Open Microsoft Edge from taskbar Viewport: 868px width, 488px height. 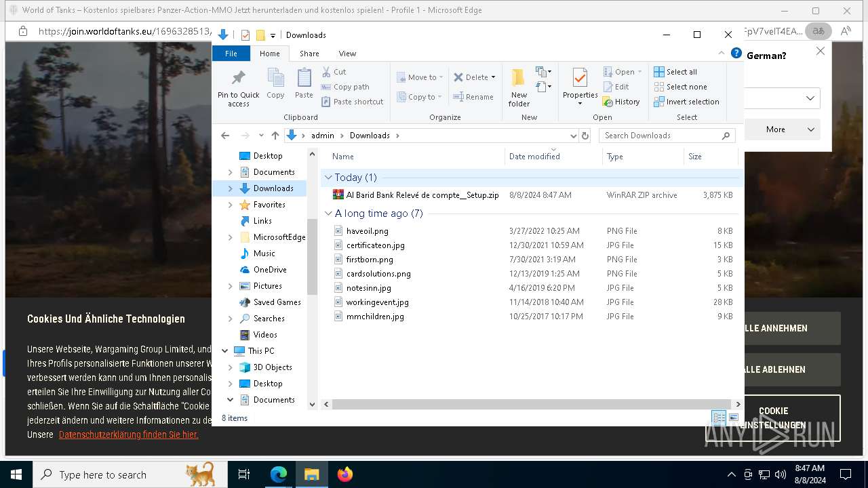279,474
